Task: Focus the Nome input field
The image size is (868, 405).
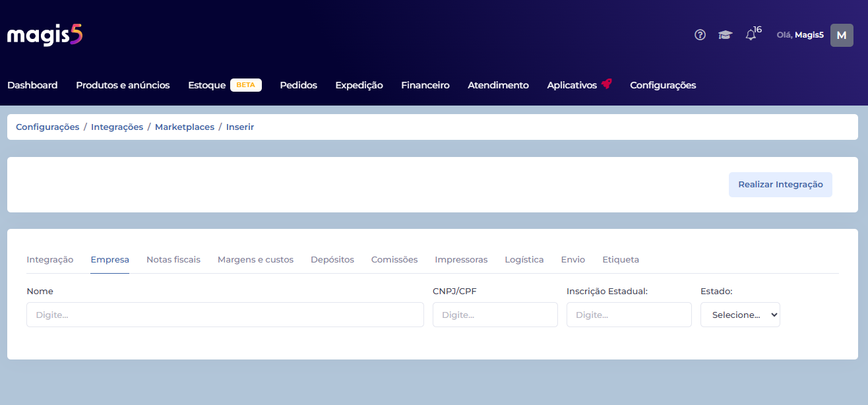Action: (225, 315)
